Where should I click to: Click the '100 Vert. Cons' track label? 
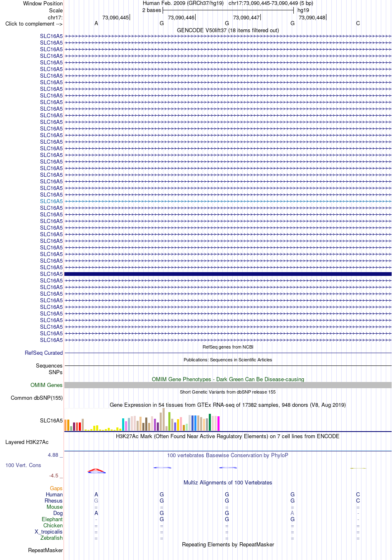[23, 465]
